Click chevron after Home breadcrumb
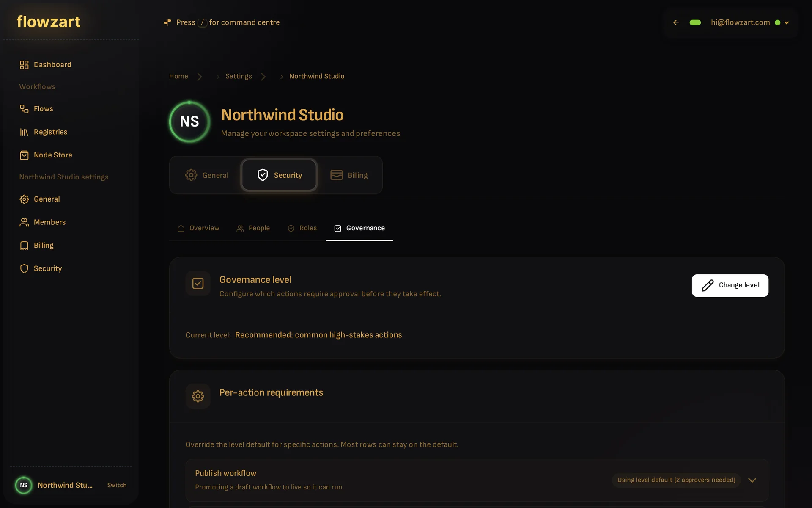The height and width of the screenshot is (508, 812). tap(200, 77)
